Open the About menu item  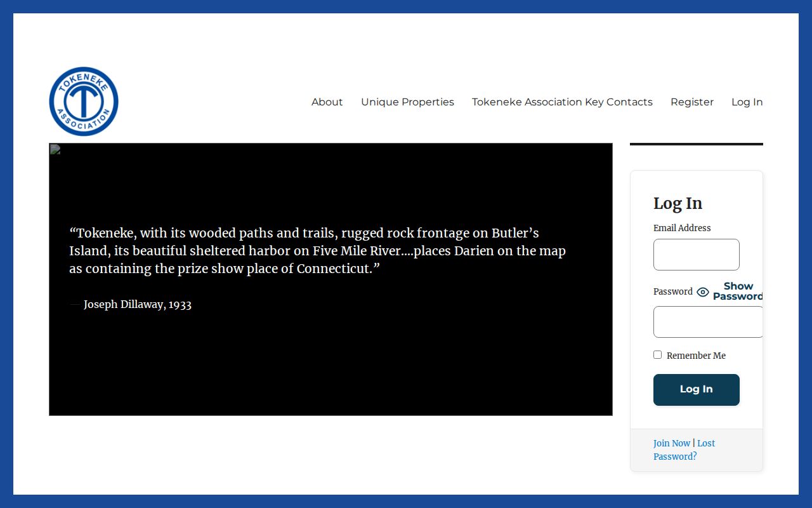[x=327, y=102]
